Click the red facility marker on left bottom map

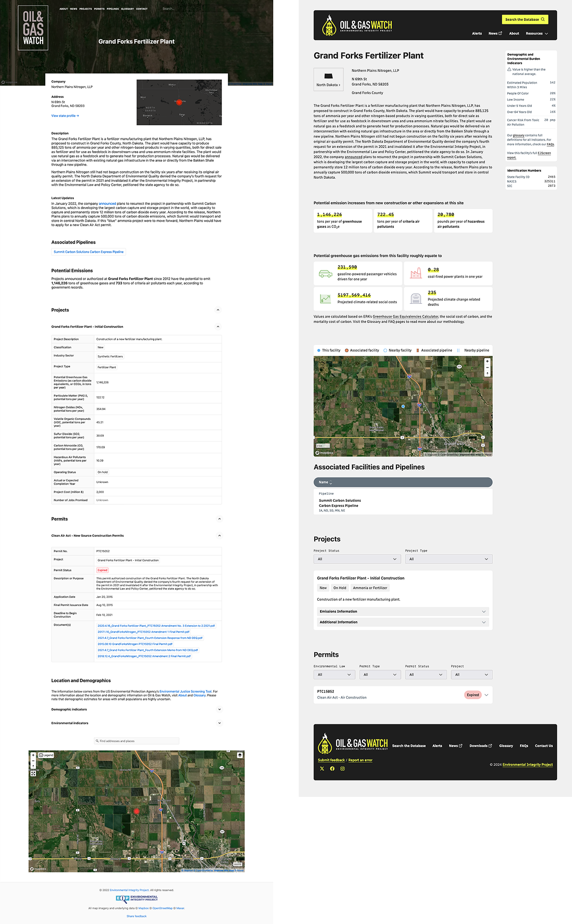(x=136, y=811)
